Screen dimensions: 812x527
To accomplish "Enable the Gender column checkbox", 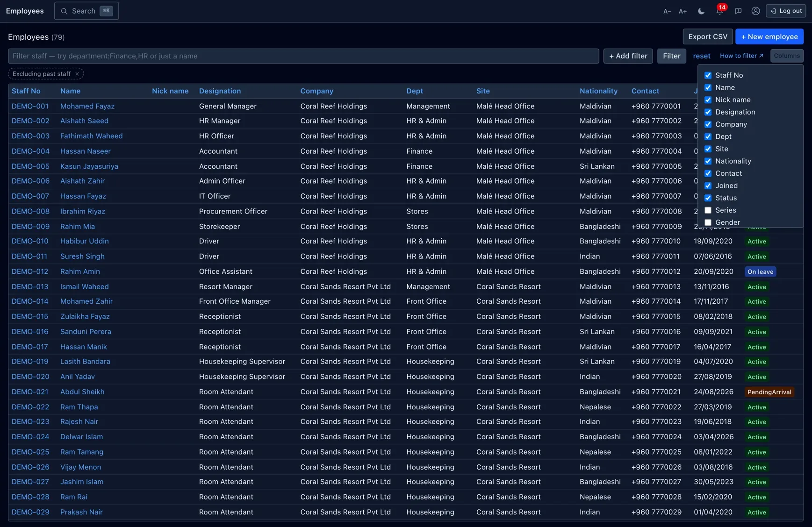I will [x=708, y=222].
